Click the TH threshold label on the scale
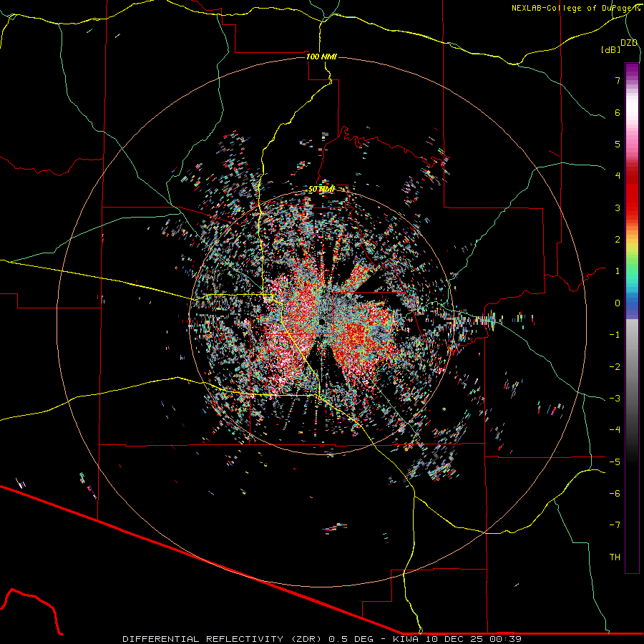 tap(615, 557)
